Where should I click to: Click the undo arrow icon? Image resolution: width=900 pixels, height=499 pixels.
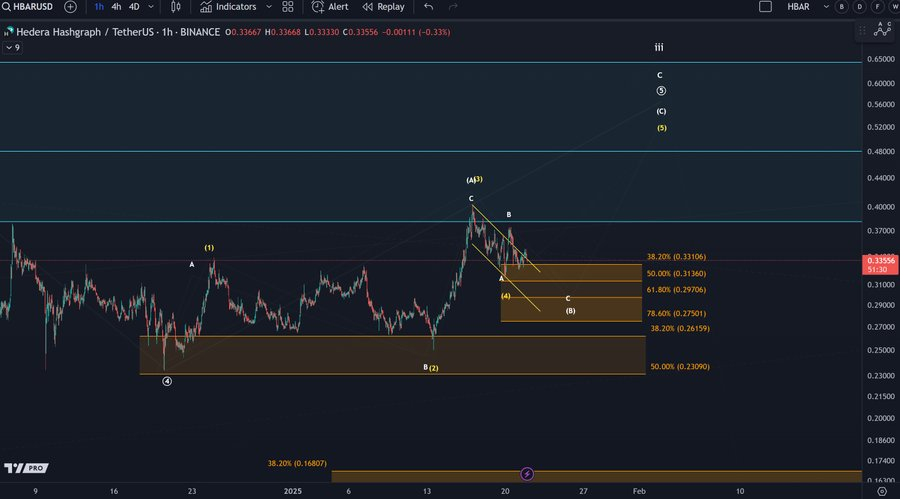point(429,7)
